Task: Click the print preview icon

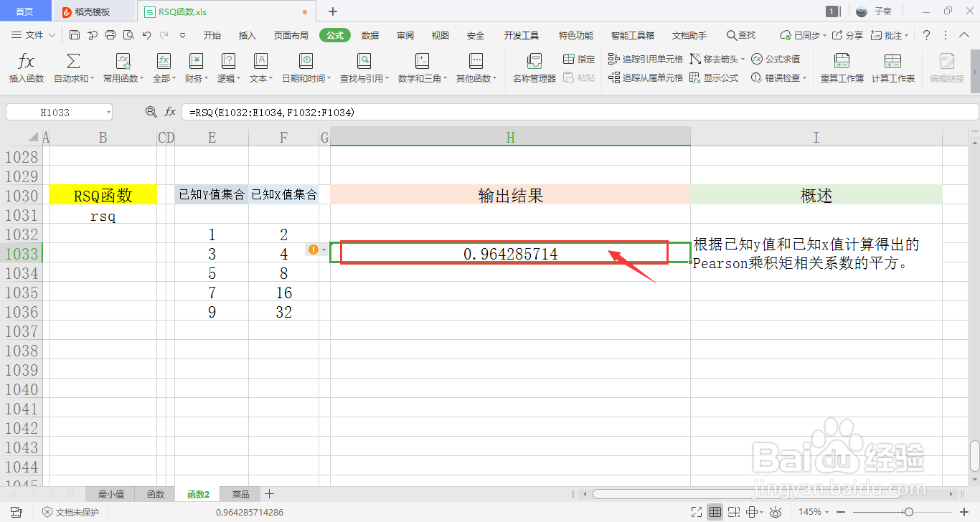Action: click(x=128, y=35)
